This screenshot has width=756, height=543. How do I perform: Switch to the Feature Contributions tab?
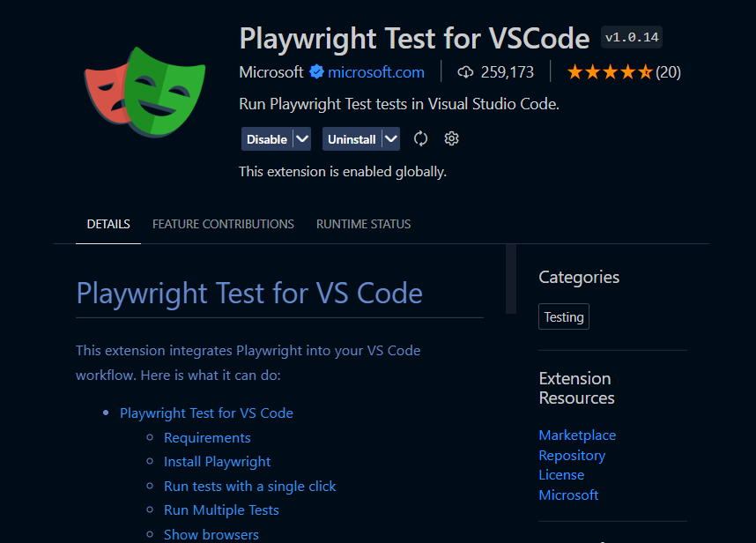(223, 224)
